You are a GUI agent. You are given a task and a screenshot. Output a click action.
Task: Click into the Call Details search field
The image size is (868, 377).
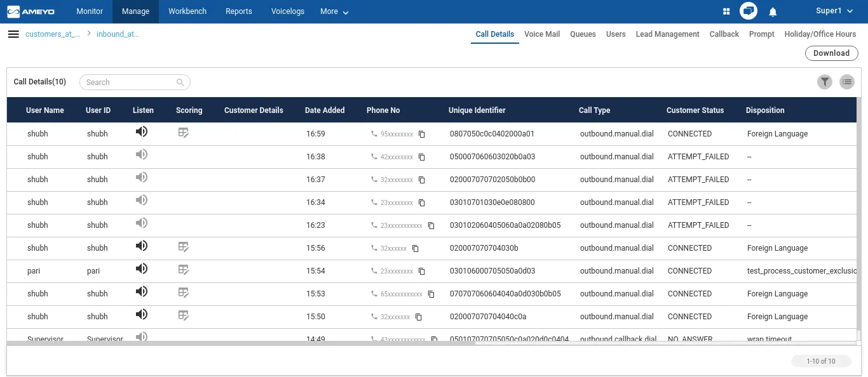[x=135, y=83]
